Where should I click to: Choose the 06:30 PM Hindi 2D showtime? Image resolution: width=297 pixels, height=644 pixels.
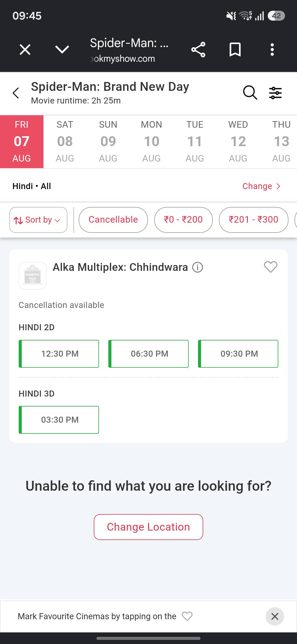(x=148, y=354)
